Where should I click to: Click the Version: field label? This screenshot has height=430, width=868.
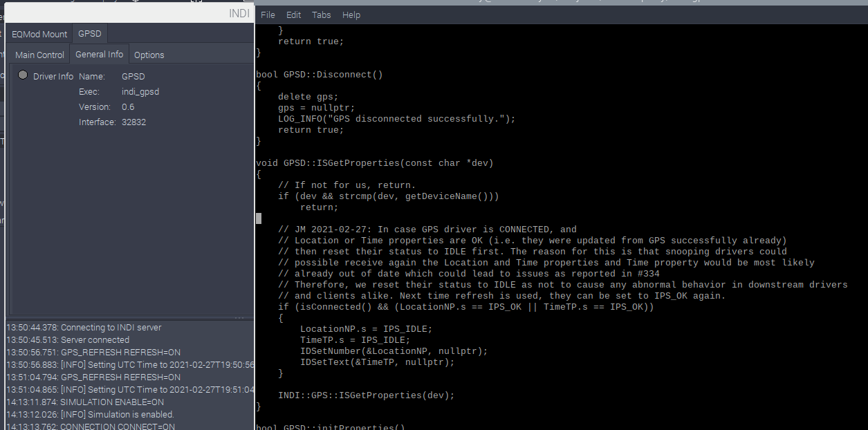tap(95, 107)
